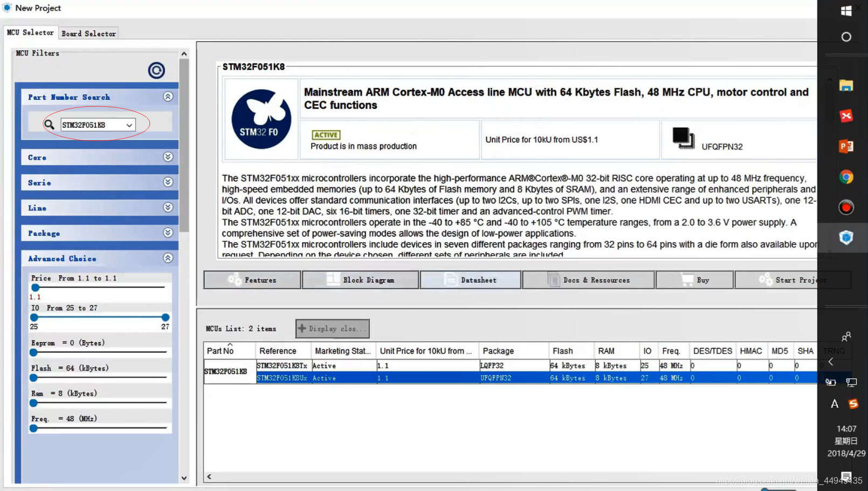This screenshot has height=491, width=868.
Task: Click the Sogou input method tray icon
Action: click(x=853, y=404)
